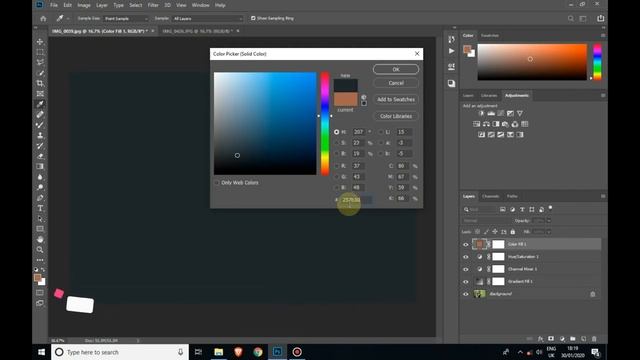Add a Levels adjustment
640x360 pixels.
(491, 113)
